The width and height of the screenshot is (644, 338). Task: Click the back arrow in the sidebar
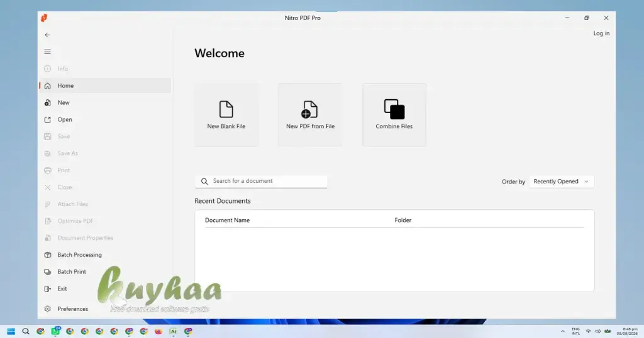pyautogui.click(x=48, y=35)
